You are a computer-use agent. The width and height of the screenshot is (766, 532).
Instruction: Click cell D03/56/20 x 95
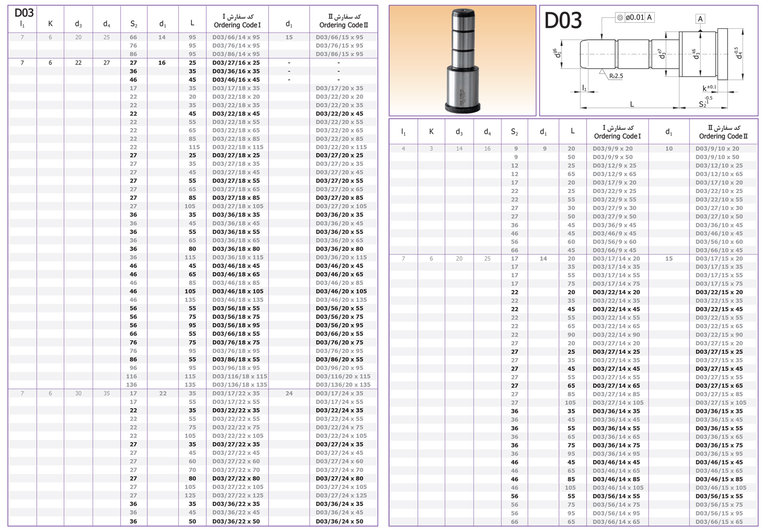click(x=339, y=326)
